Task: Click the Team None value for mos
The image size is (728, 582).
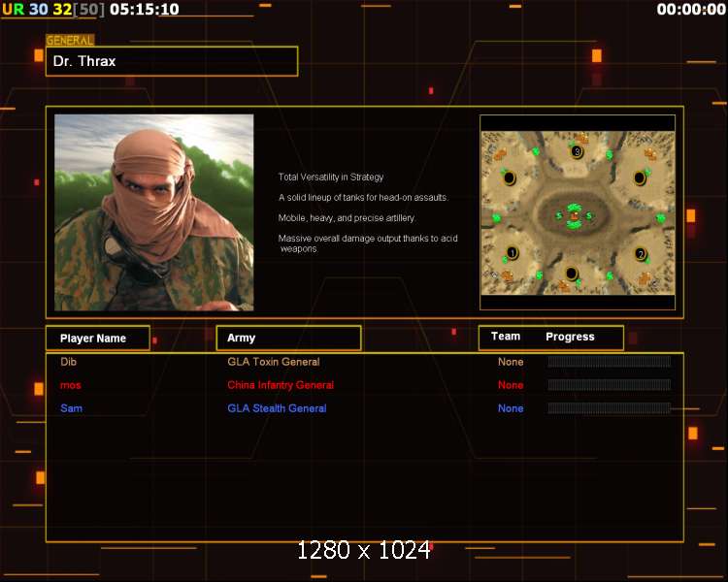Action: (x=511, y=385)
